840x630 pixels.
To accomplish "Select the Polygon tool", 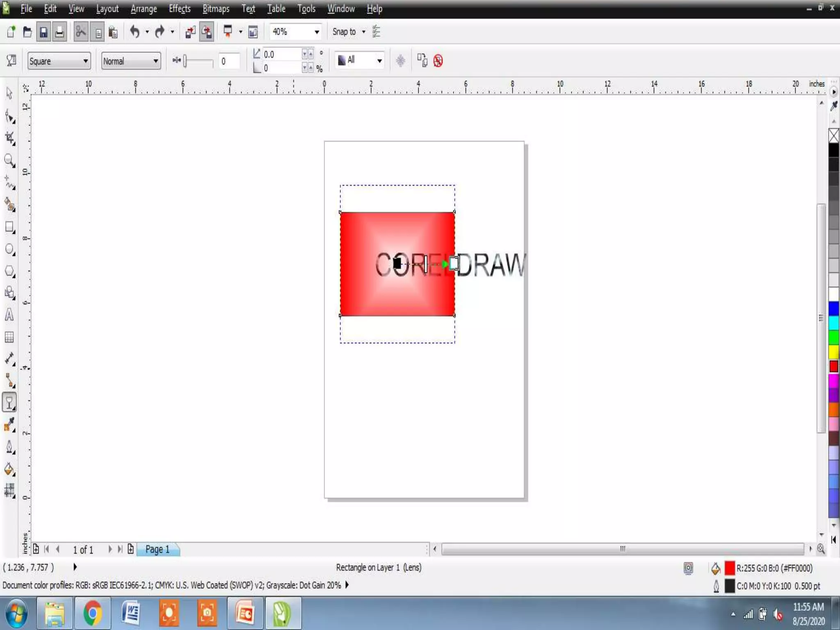I will point(10,271).
